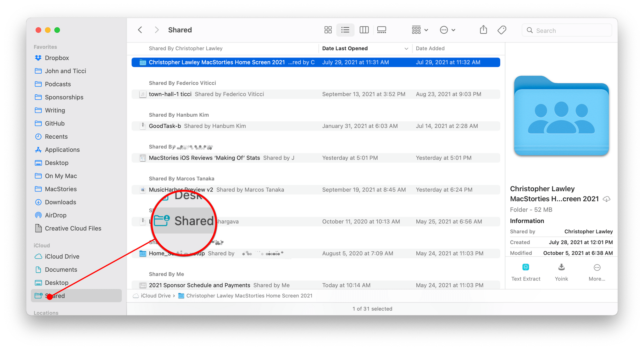The width and height of the screenshot is (644, 350).
Task: Select the town-hall-1 ticci file
Action: click(x=316, y=94)
